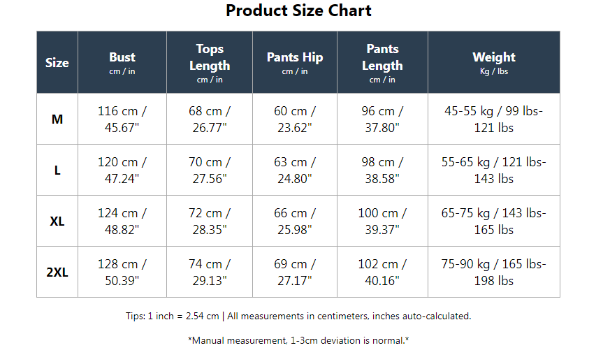Click the 2XL size row label

(57, 272)
